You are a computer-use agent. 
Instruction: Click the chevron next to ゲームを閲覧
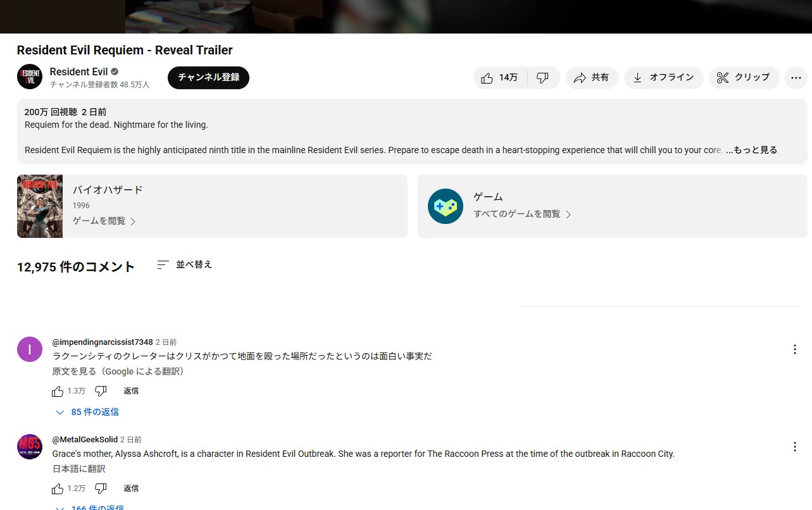[x=133, y=221]
